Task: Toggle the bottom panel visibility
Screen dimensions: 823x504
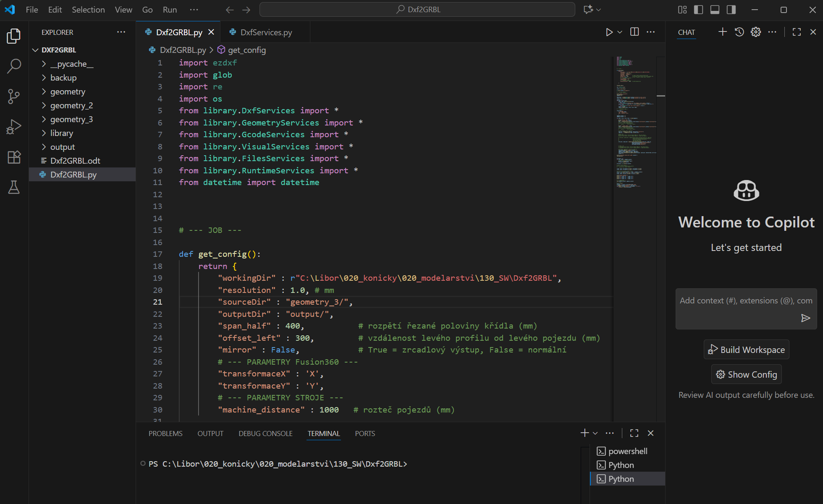Action: click(x=715, y=10)
